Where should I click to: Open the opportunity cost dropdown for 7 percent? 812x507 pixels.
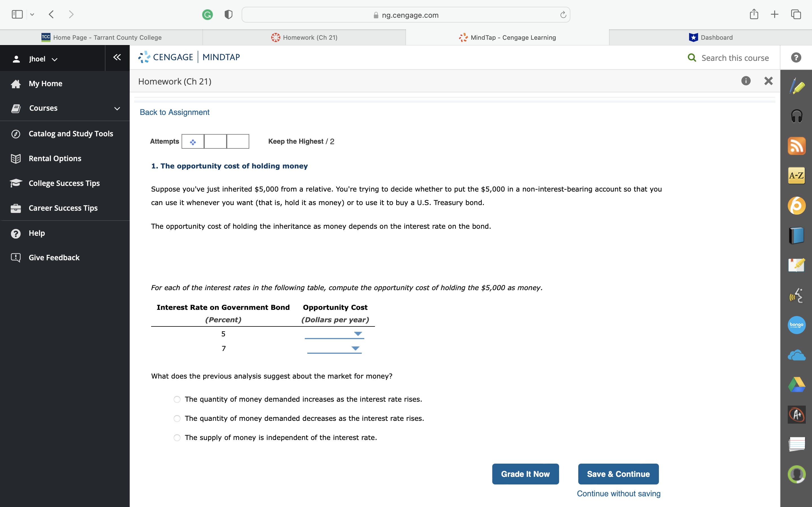pyautogui.click(x=356, y=348)
